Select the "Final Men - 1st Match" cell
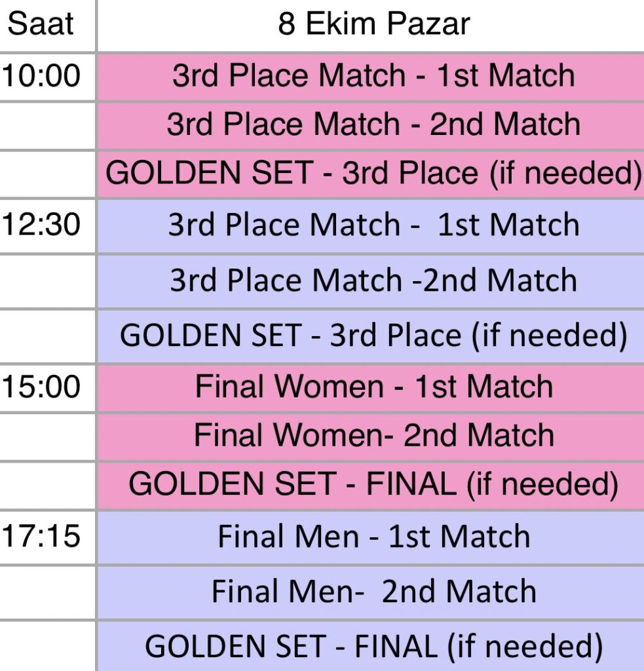 374,537
